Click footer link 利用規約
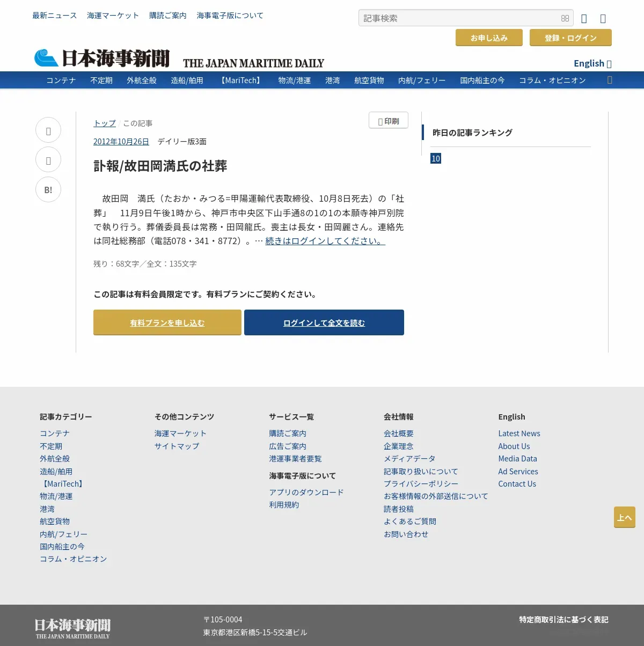644x646 pixels. click(x=284, y=504)
